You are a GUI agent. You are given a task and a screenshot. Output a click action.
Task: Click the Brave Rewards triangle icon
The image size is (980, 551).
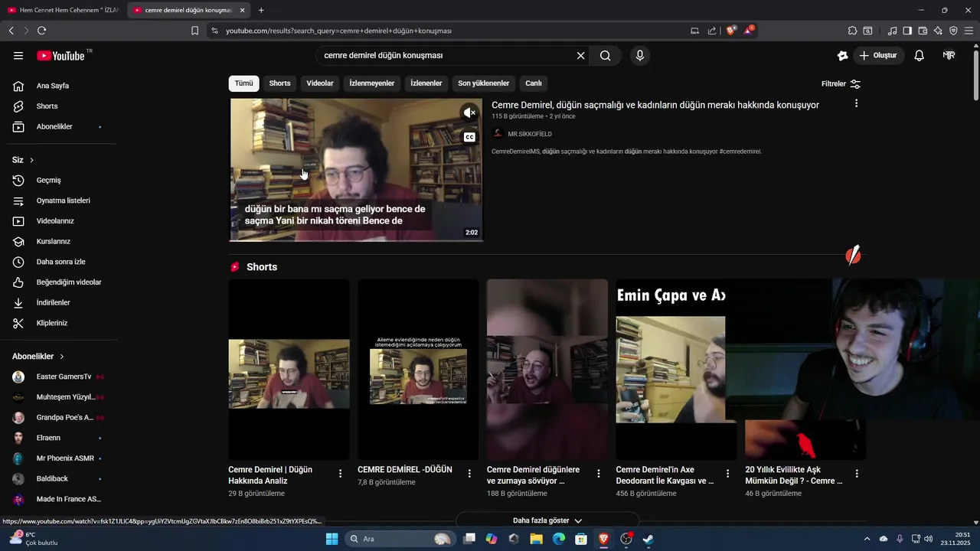[x=750, y=31]
